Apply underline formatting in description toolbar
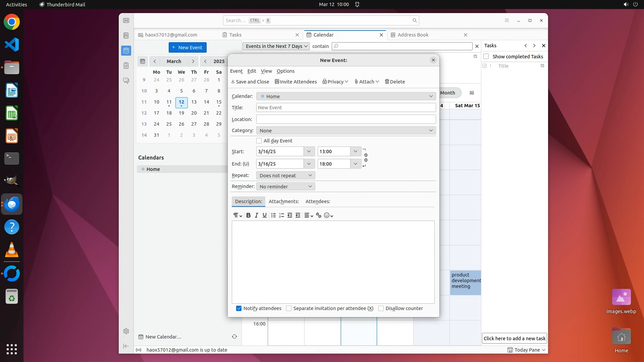This screenshot has width=644, height=362. (265, 216)
